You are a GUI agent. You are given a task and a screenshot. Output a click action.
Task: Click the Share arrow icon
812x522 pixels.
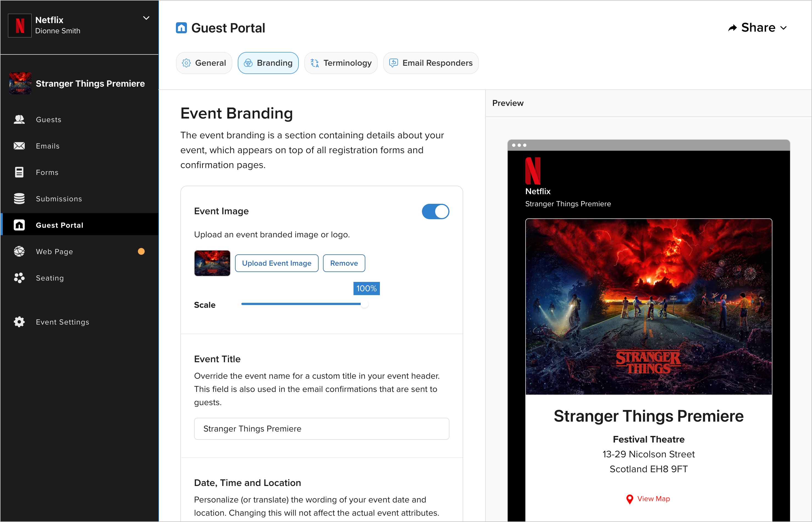pos(732,28)
